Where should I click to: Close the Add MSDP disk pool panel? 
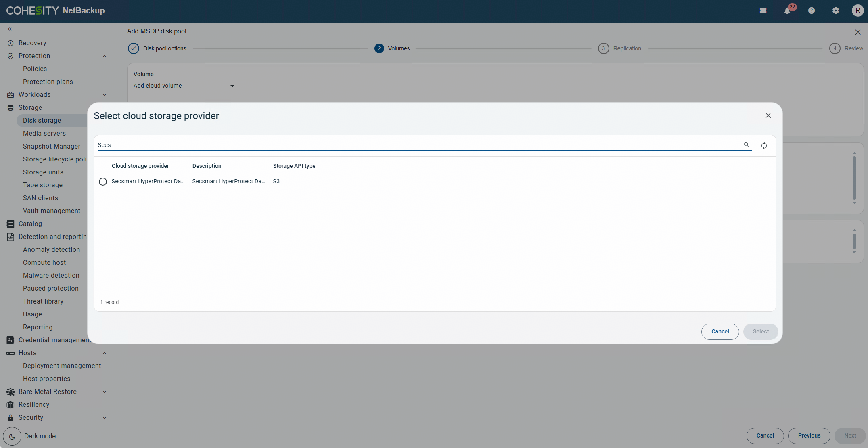(x=858, y=32)
